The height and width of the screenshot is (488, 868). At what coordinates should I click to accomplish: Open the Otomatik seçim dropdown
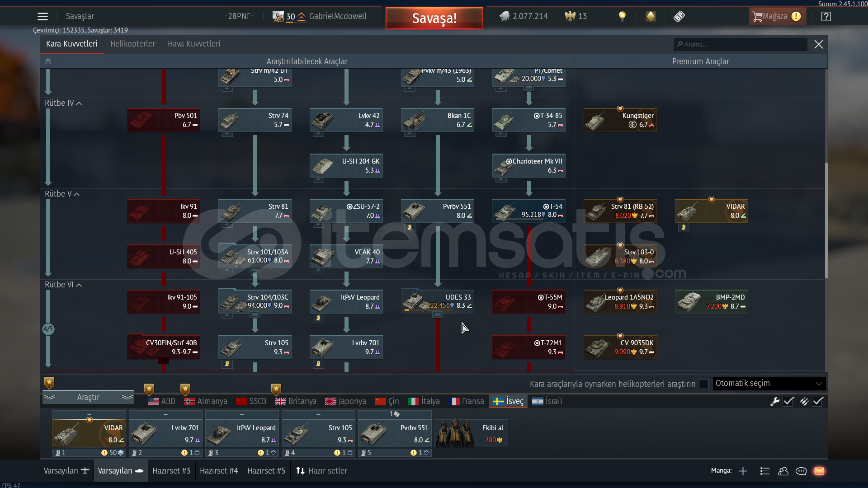(769, 384)
